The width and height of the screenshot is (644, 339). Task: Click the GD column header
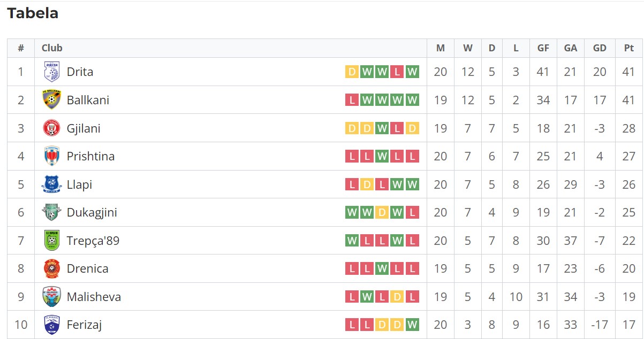pos(600,48)
